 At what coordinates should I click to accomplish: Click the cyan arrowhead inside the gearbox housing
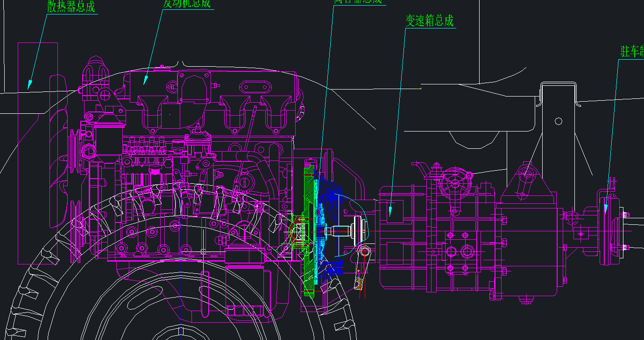click(x=391, y=211)
